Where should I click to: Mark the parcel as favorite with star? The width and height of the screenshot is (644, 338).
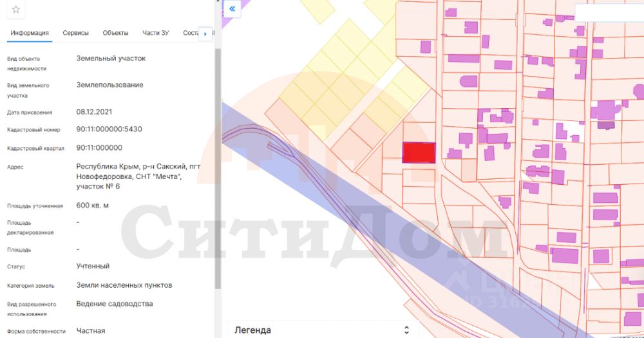[x=15, y=10]
